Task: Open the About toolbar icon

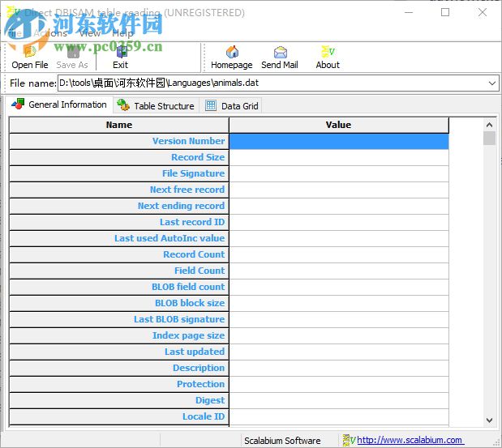Action: (x=328, y=52)
